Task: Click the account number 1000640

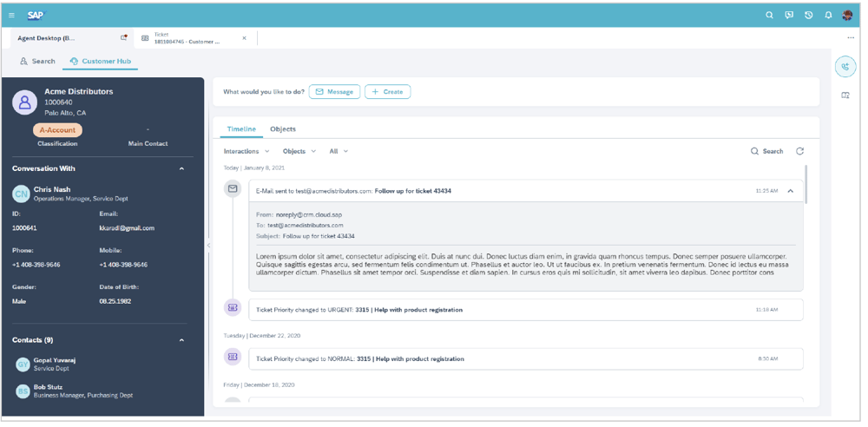Action: (58, 102)
